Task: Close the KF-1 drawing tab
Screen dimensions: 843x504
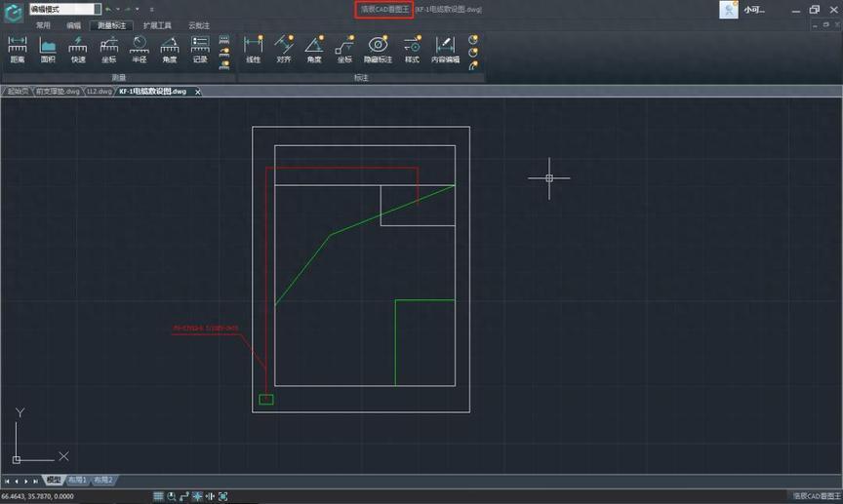Action: (x=197, y=92)
